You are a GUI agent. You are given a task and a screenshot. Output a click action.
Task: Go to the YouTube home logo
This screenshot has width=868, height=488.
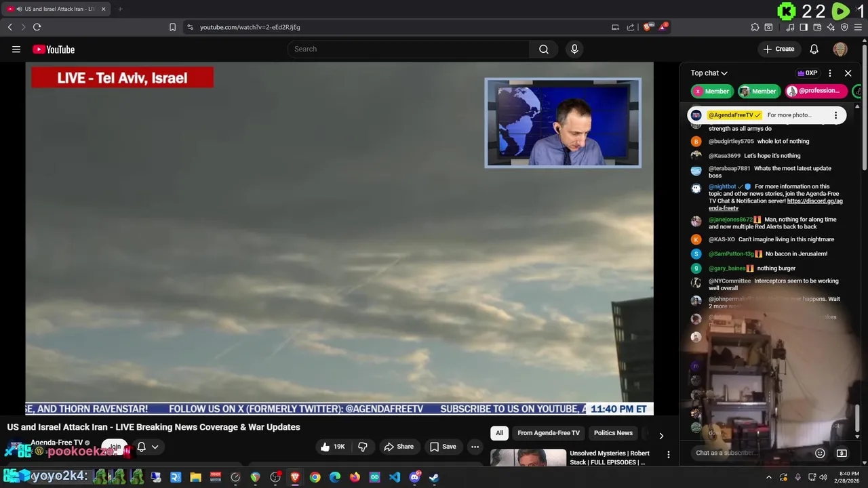(x=54, y=49)
